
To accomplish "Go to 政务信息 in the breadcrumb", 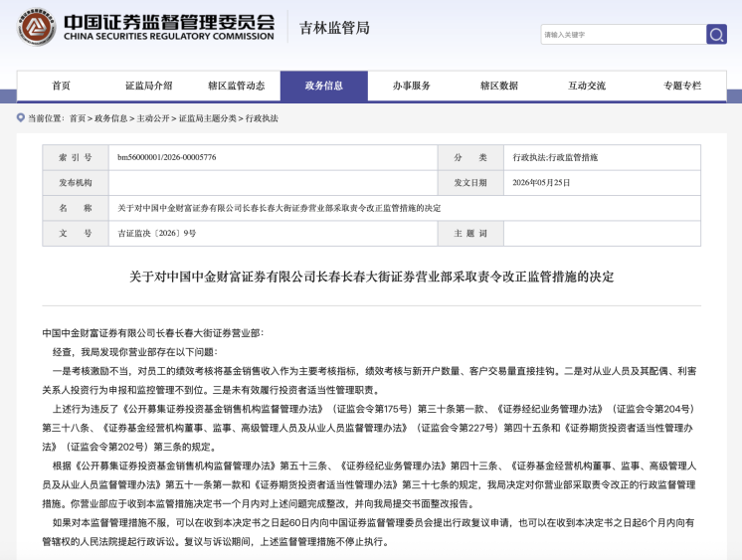I will 110,118.
